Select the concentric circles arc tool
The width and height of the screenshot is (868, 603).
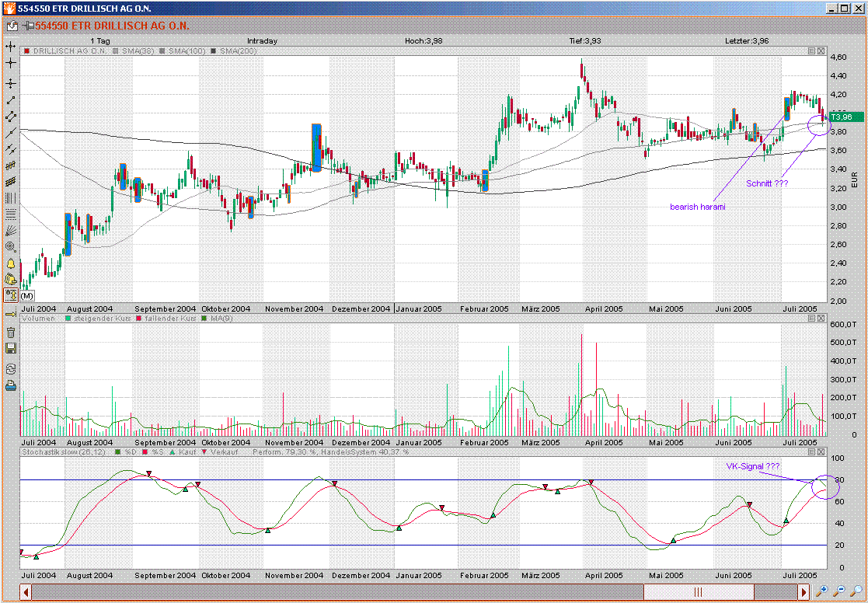11,247
